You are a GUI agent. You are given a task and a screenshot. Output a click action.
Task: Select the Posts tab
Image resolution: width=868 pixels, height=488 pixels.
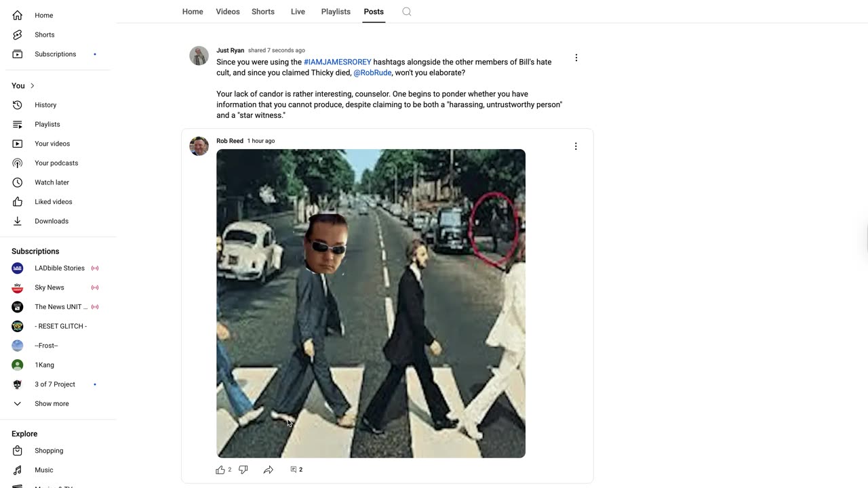[x=374, y=12]
